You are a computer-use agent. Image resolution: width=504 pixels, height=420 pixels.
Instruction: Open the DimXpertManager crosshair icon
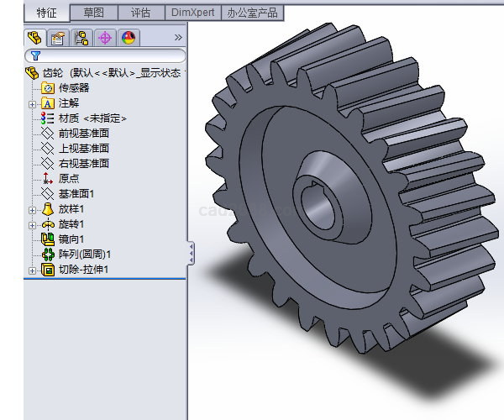[x=105, y=38]
